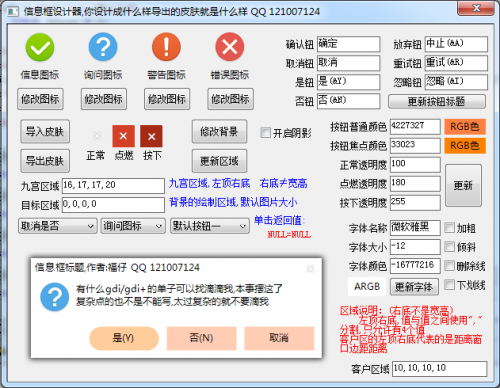The image size is (500, 388).
Task: Click the 字体大小 field showing -12
Action: coord(415,247)
